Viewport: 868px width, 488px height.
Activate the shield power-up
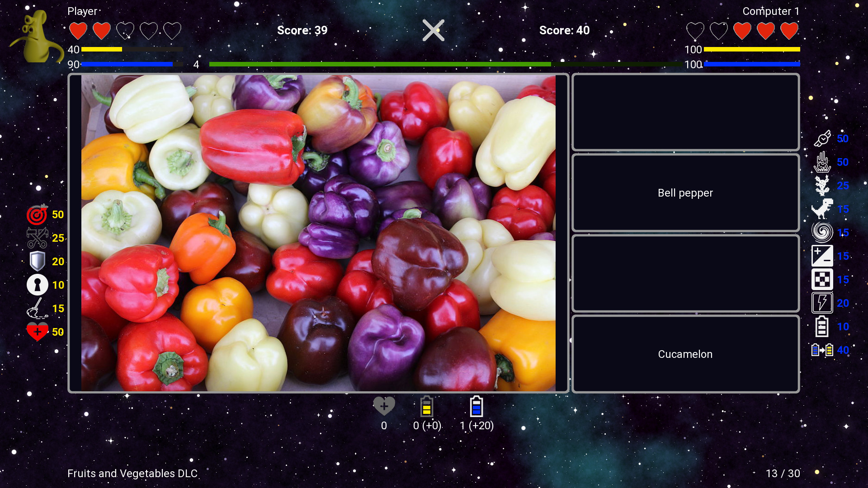[37, 262]
